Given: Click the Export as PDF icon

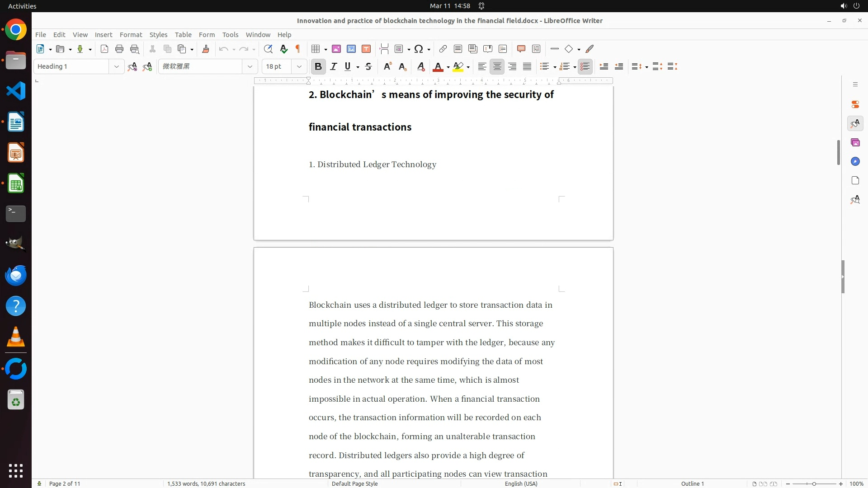Looking at the screenshot, I should [x=104, y=49].
